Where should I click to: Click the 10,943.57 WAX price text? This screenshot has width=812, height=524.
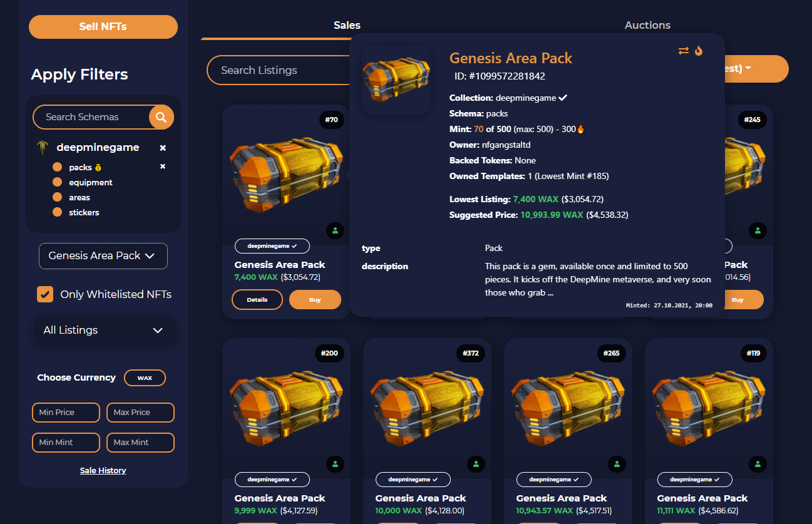[x=545, y=511]
